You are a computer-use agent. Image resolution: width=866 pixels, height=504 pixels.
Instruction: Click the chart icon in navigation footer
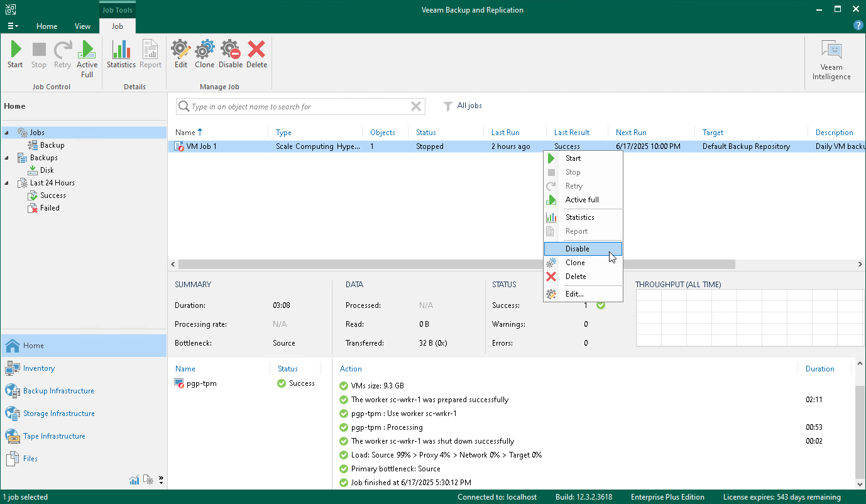tap(134, 480)
